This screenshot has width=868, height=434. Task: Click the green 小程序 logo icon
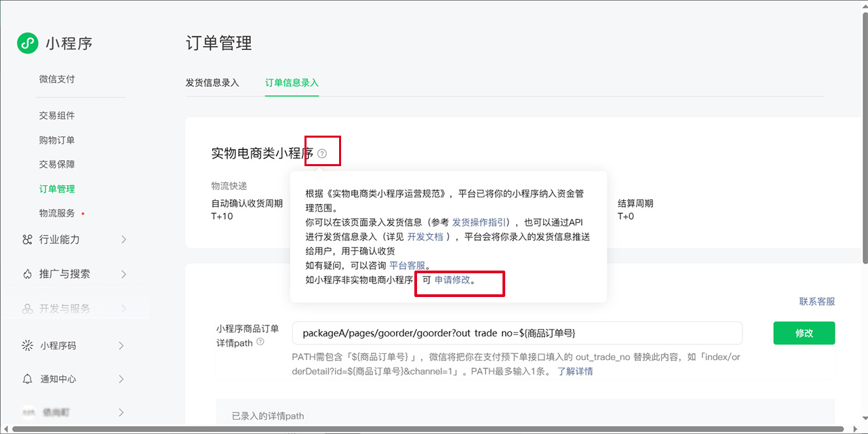point(27,43)
